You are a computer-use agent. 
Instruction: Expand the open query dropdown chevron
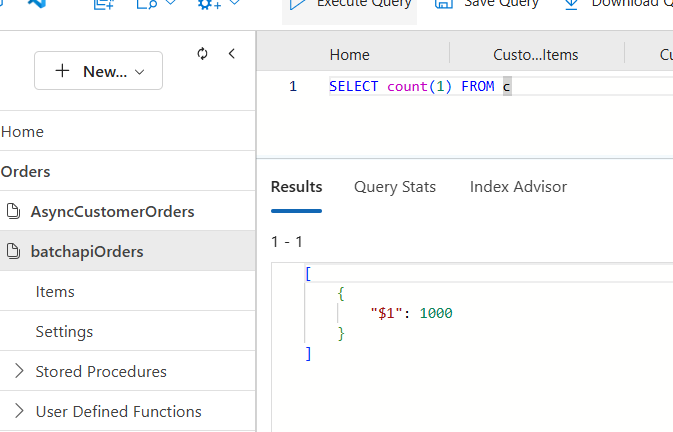pyautogui.click(x=170, y=3)
